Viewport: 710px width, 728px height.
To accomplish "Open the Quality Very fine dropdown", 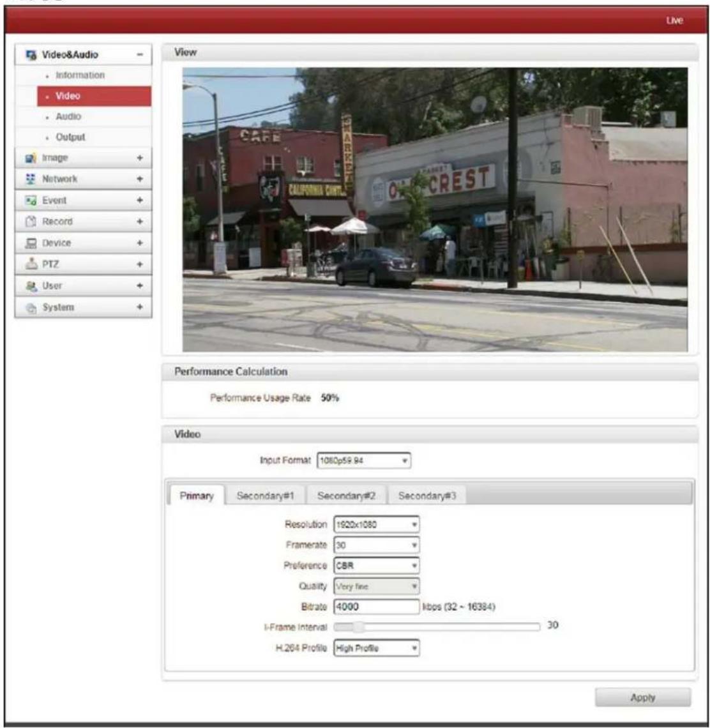I will tap(377, 586).
